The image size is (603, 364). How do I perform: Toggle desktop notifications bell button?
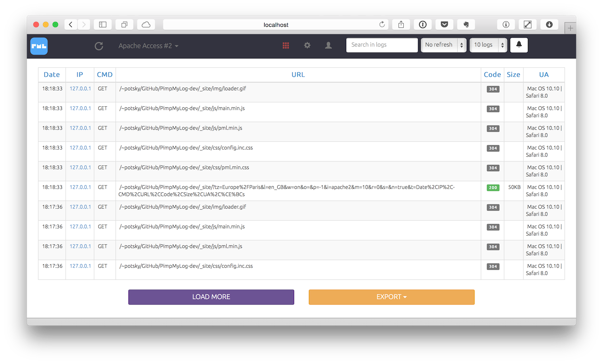(519, 45)
